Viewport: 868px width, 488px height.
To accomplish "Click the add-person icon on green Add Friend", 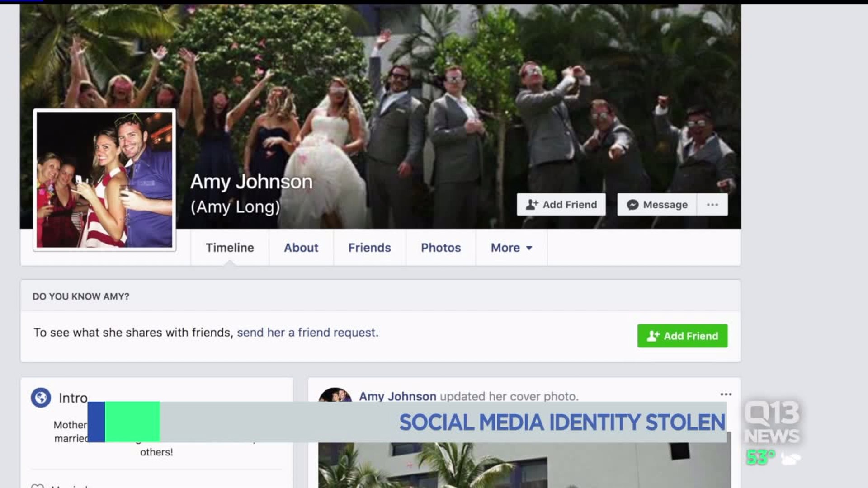I will point(653,336).
